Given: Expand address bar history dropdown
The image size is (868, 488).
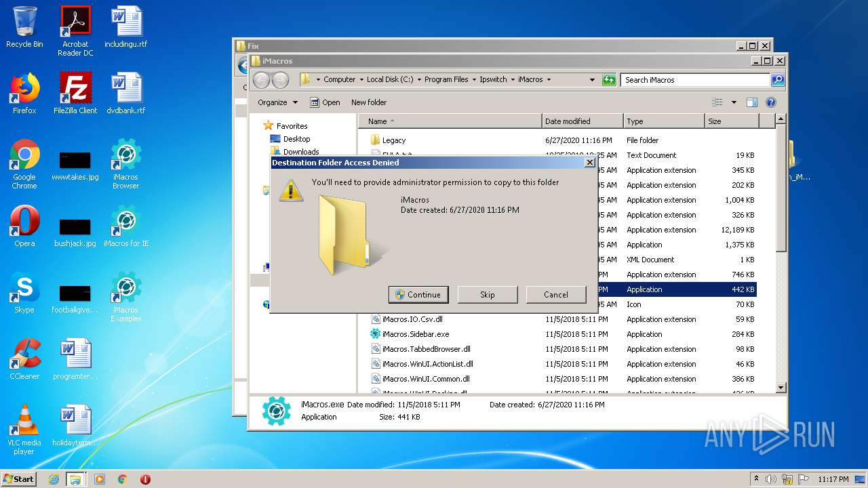Looking at the screenshot, I should point(592,79).
